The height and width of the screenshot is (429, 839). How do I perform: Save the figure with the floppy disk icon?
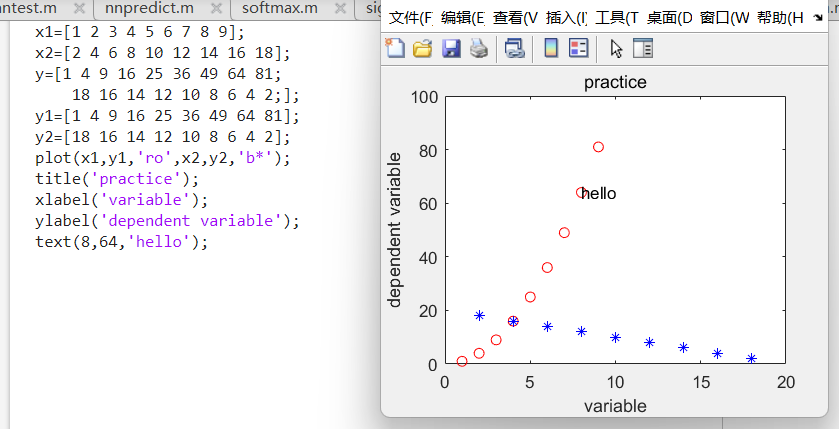pos(451,48)
